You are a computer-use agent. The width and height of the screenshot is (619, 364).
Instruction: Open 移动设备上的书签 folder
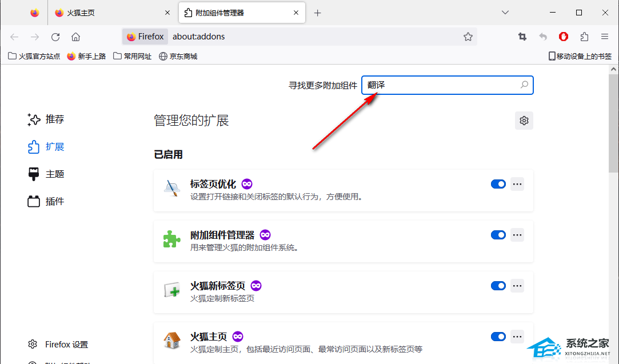point(580,56)
